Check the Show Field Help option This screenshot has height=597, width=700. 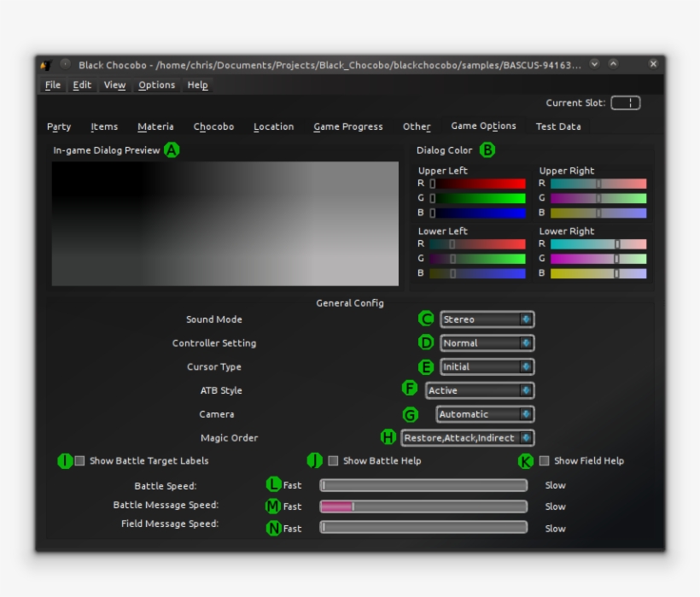pyautogui.click(x=544, y=460)
